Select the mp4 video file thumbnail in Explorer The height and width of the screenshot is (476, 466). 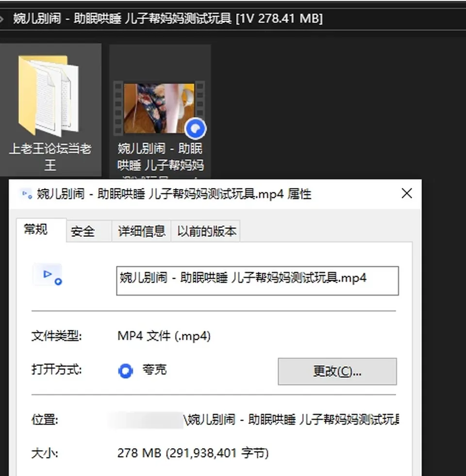point(160,108)
